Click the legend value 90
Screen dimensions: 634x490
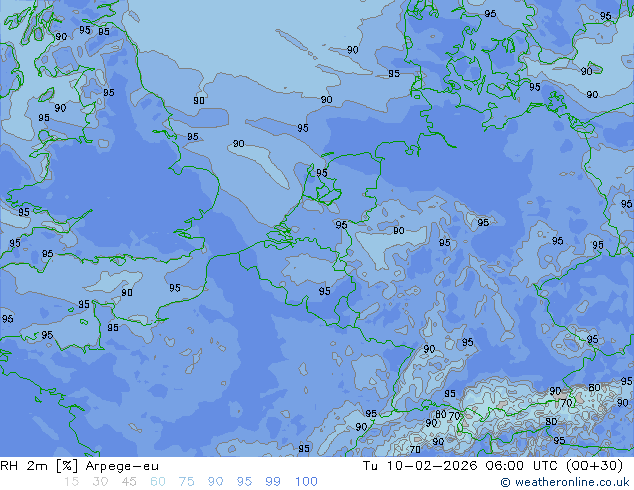(x=215, y=482)
